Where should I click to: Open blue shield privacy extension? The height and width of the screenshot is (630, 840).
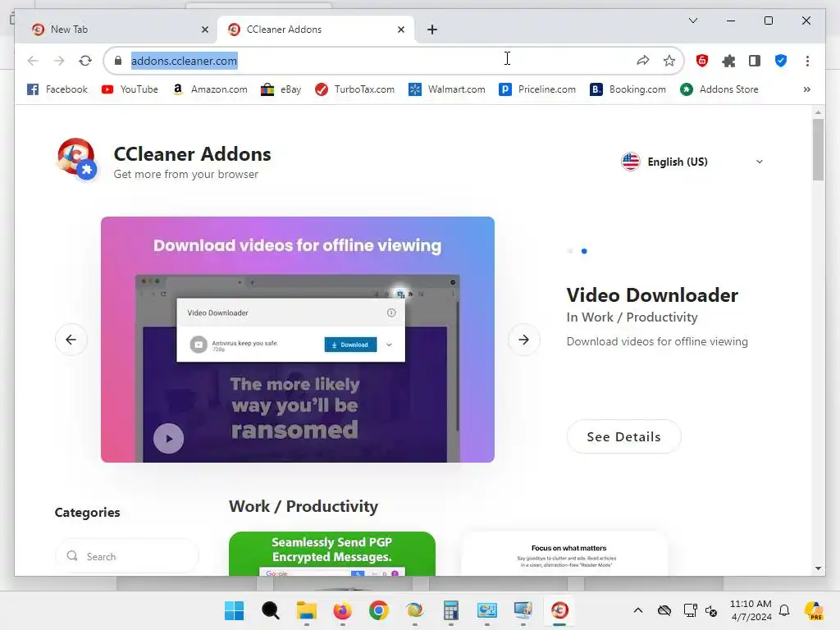781,61
